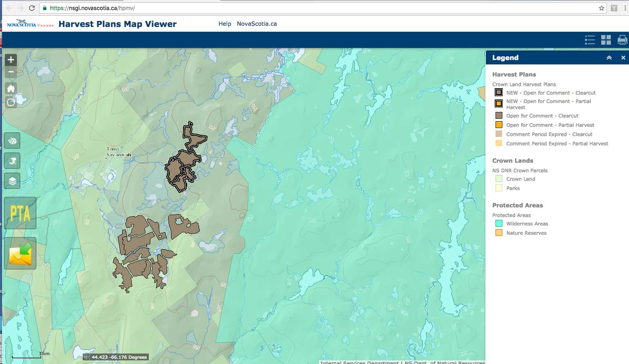Image resolution: width=629 pixels, height=364 pixels.
Task: Open the Layers list icon
Action: click(x=12, y=180)
